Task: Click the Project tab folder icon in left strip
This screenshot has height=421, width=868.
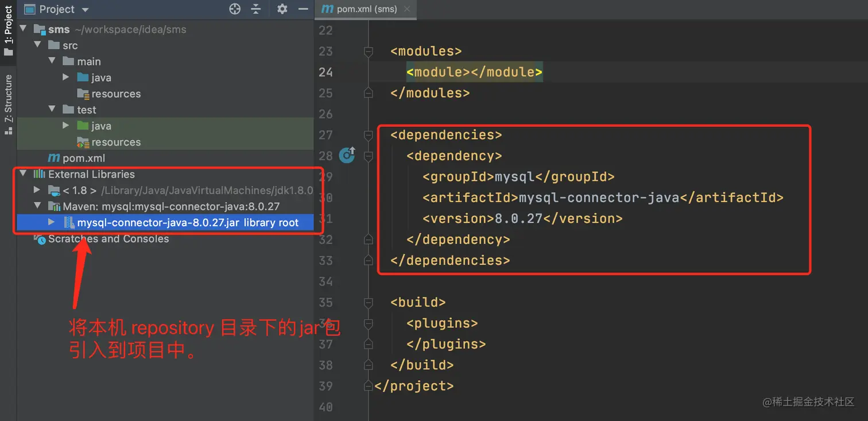Action: [8, 52]
